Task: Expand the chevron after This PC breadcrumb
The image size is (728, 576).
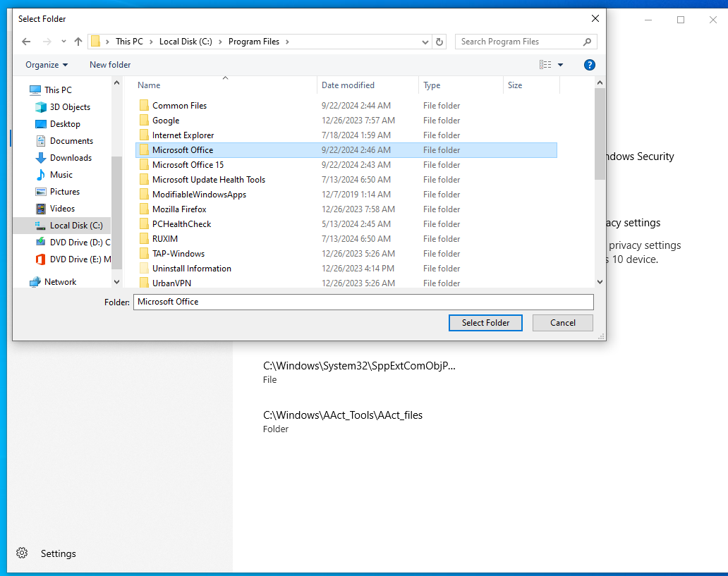Action: click(x=151, y=42)
